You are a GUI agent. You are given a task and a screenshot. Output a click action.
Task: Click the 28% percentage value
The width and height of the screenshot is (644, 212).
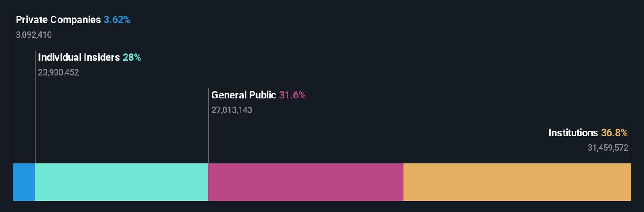132,57
